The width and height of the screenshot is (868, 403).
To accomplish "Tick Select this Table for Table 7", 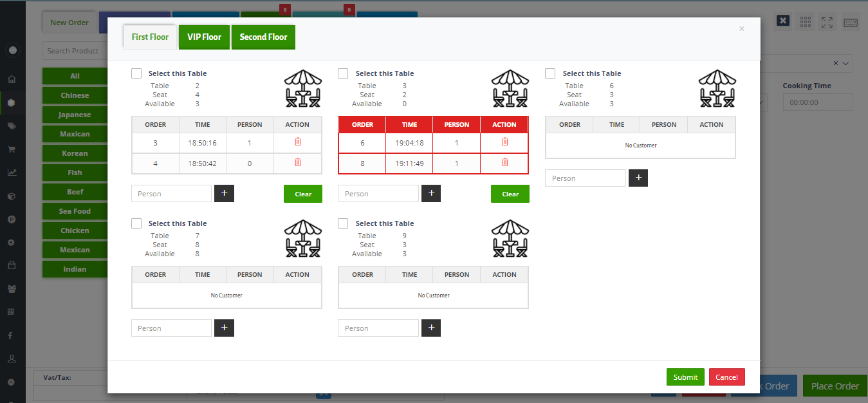I will (x=136, y=223).
